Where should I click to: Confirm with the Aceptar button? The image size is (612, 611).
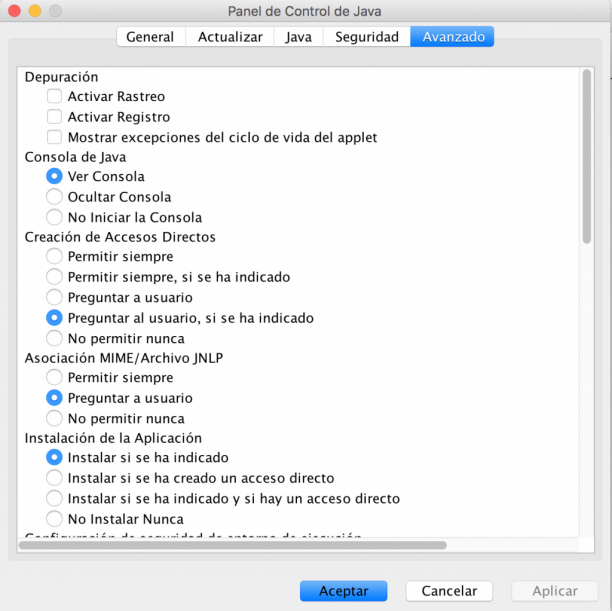(x=343, y=591)
